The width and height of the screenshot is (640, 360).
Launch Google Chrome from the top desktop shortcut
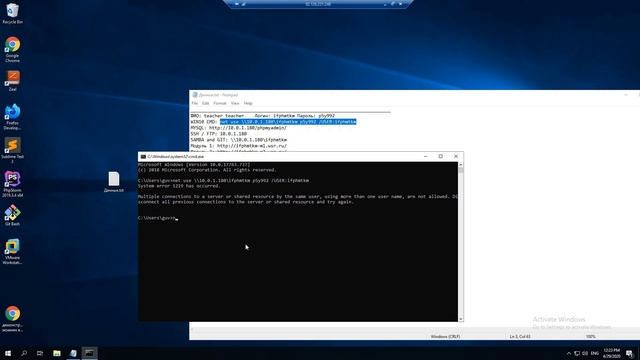point(12,49)
